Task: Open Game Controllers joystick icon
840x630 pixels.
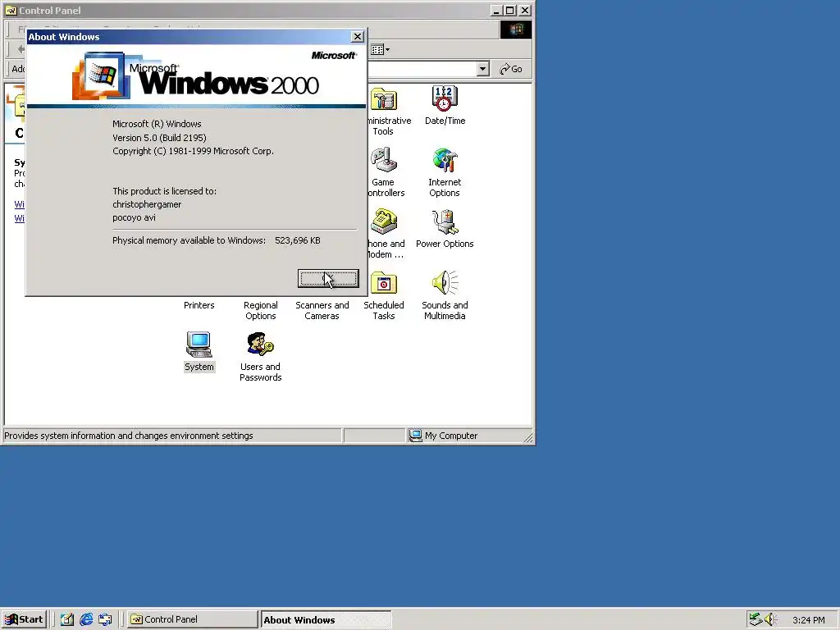Action: 384,160
